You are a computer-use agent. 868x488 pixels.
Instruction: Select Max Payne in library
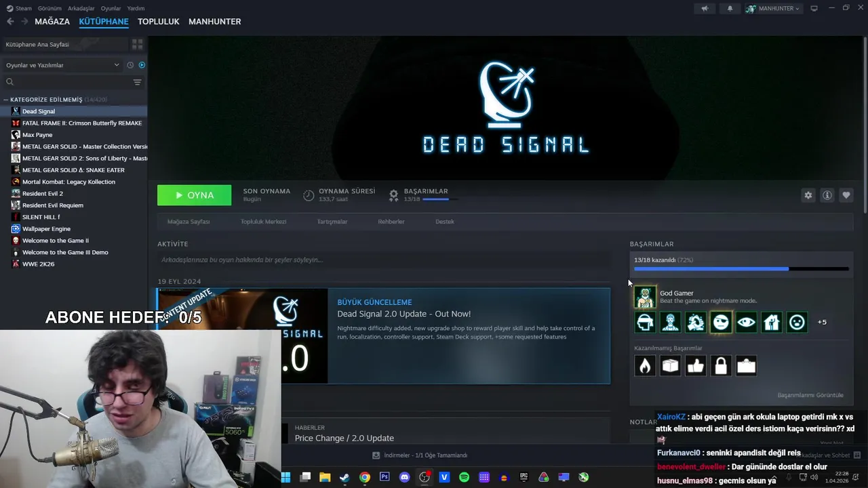[x=37, y=135]
